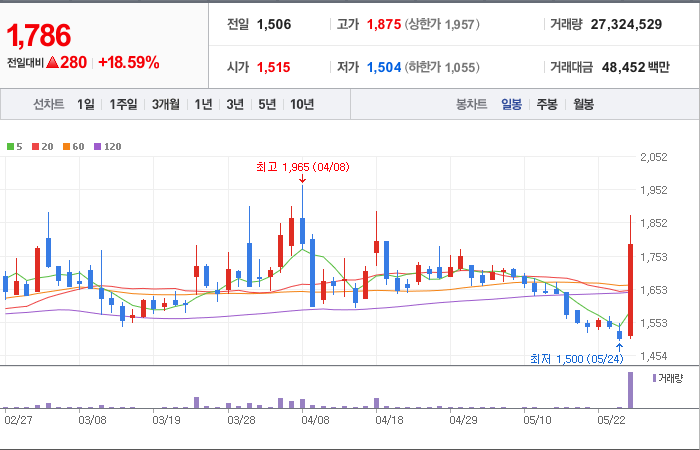Viewport: 700px width, 450px height.
Task: Click the 1,454 price axis label
Action: point(654,356)
